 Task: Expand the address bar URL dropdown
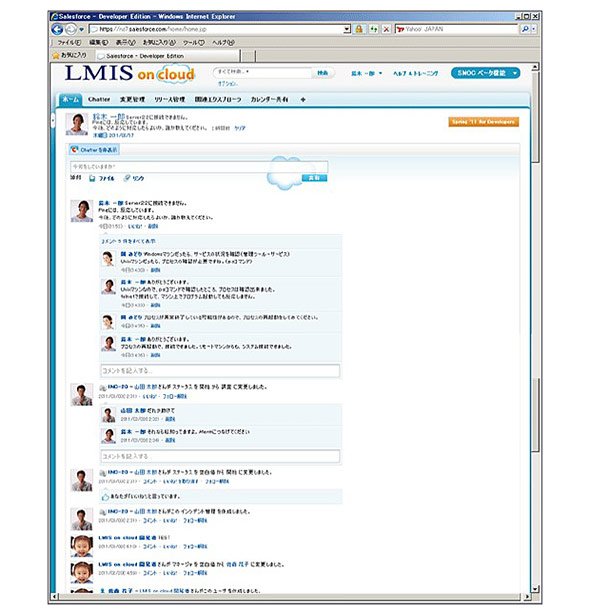[x=346, y=29]
